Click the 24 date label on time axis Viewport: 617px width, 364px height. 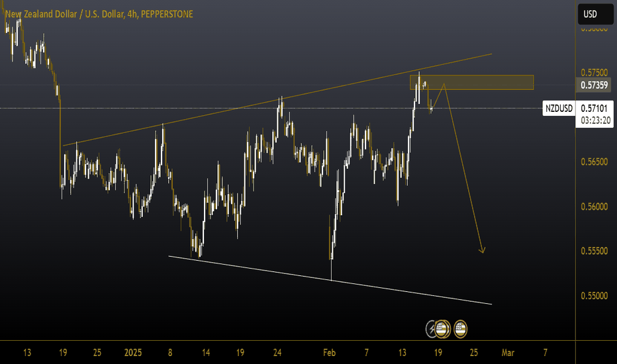pos(277,353)
